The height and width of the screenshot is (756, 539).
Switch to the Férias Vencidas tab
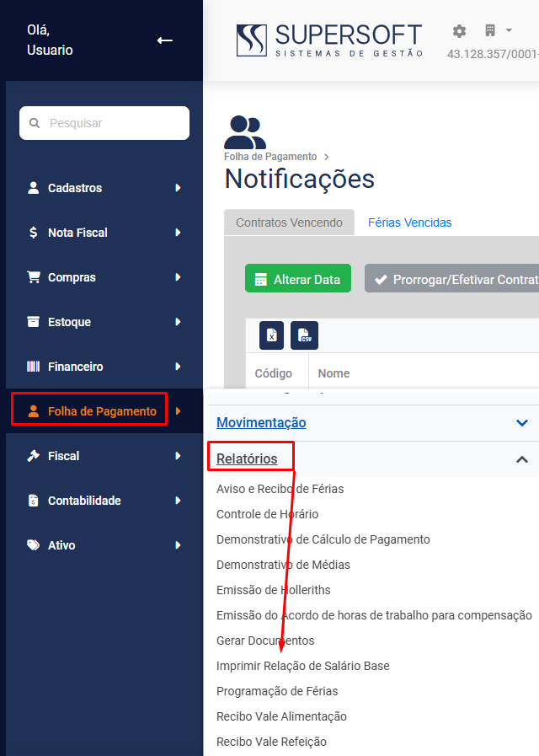tap(410, 223)
